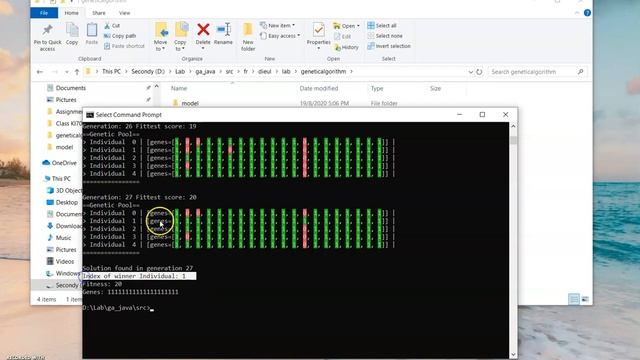
Task: Click the Properties icon
Action: [x=318, y=30]
